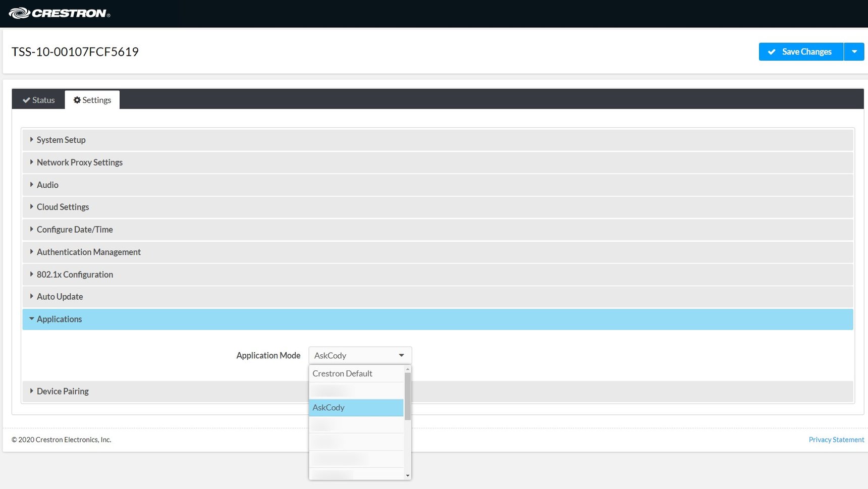
Task: Switch to the Status tab
Action: pos(38,100)
